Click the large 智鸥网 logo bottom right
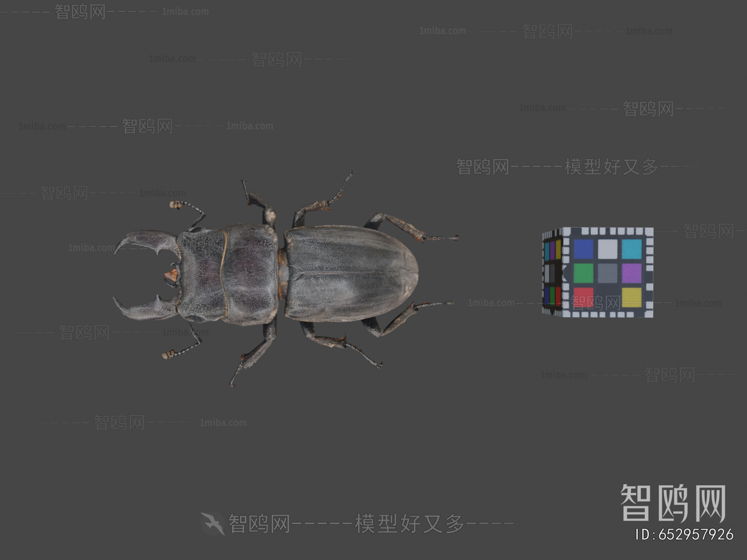The height and width of the screenshot is (560, 747). pos(673,503)
